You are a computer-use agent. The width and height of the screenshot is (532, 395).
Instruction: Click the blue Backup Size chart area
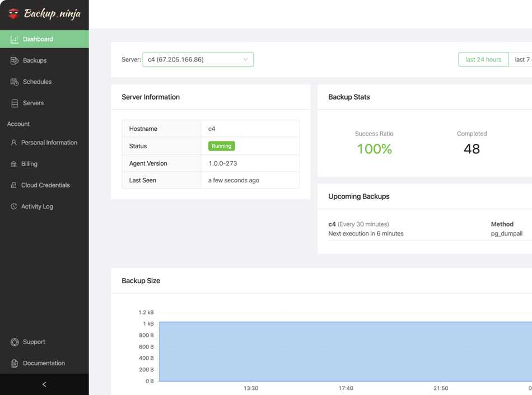tap(346, 351)
